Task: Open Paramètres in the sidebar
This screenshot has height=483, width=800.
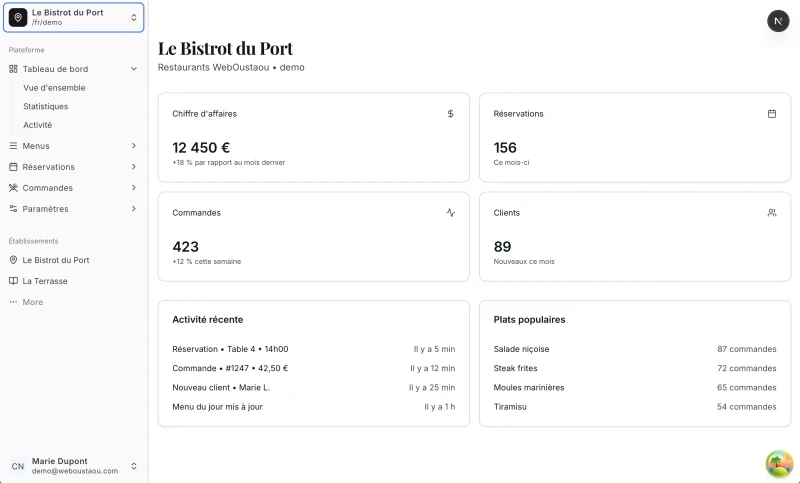Action: 73,209
